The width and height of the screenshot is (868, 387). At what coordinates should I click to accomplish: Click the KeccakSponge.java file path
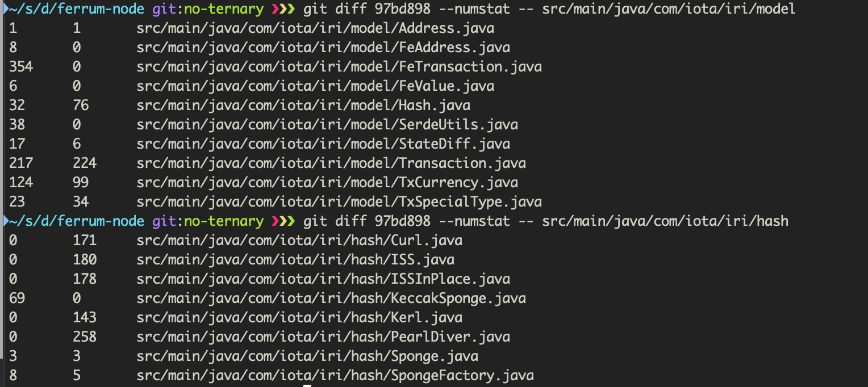[x=331, y=298]
